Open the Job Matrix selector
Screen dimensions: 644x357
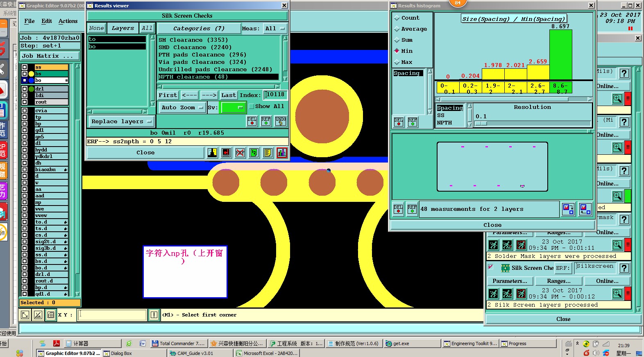[x=50, y=56]
